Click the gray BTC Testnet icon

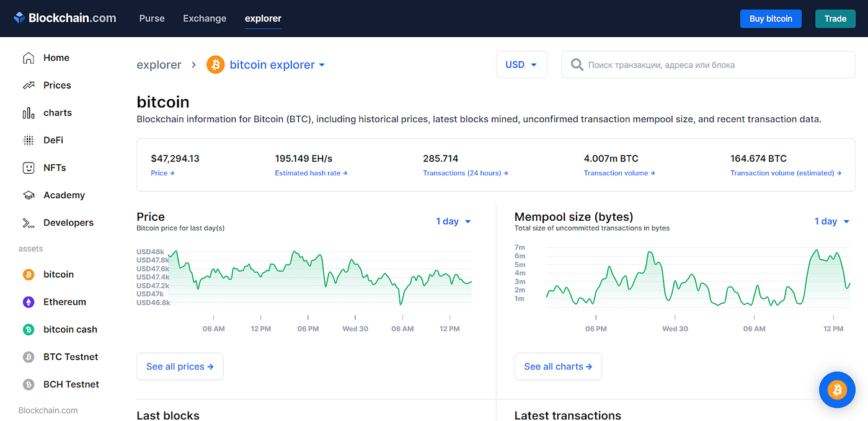pos(29,357)
